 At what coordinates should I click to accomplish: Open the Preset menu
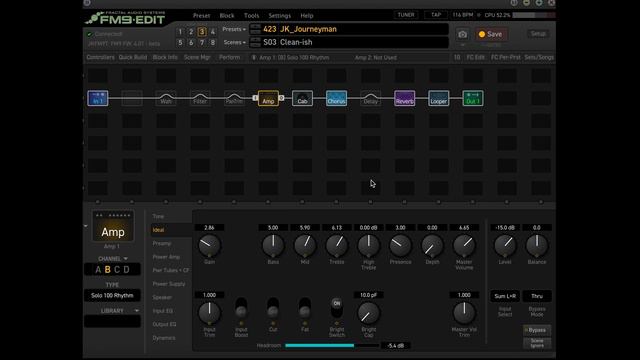(x=201, y=16)
